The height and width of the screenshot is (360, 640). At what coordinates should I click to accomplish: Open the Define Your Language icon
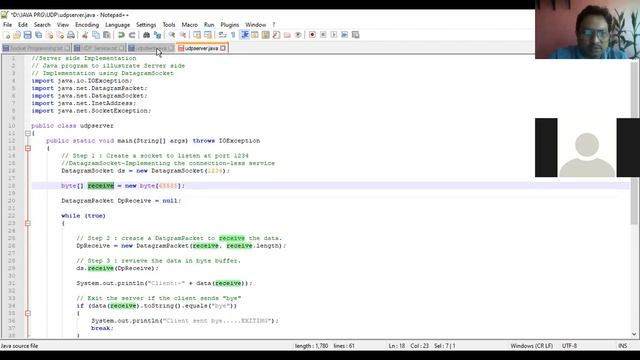click(255, 35)
